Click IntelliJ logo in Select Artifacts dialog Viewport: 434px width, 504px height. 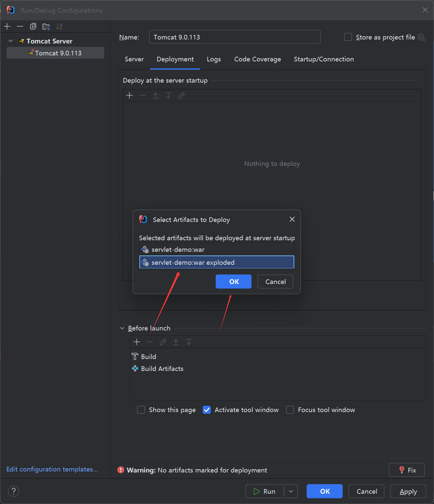(x=143, y=219)
